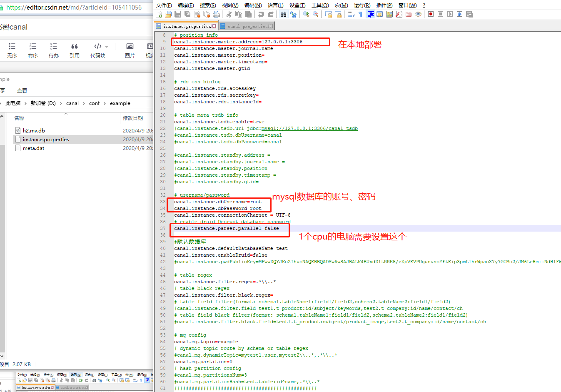The height and width of the screenshot is (392, 561).
Task: Switch to the canal.properties tab
Action: pyautogui.click(x=247, y=26)
